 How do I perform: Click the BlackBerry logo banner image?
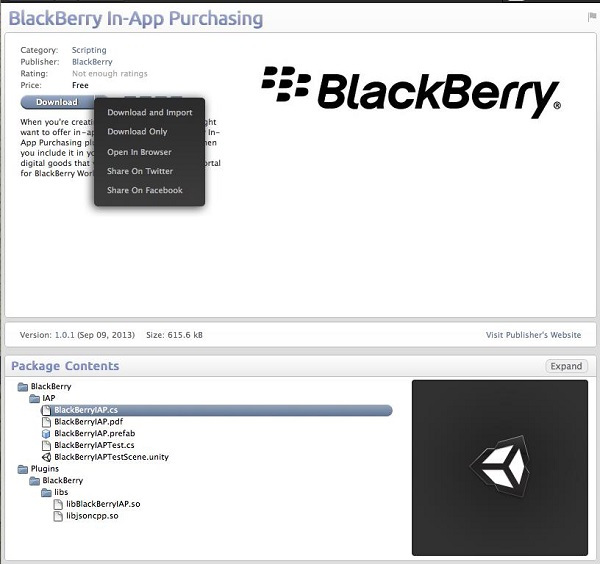tap(411, 92)
